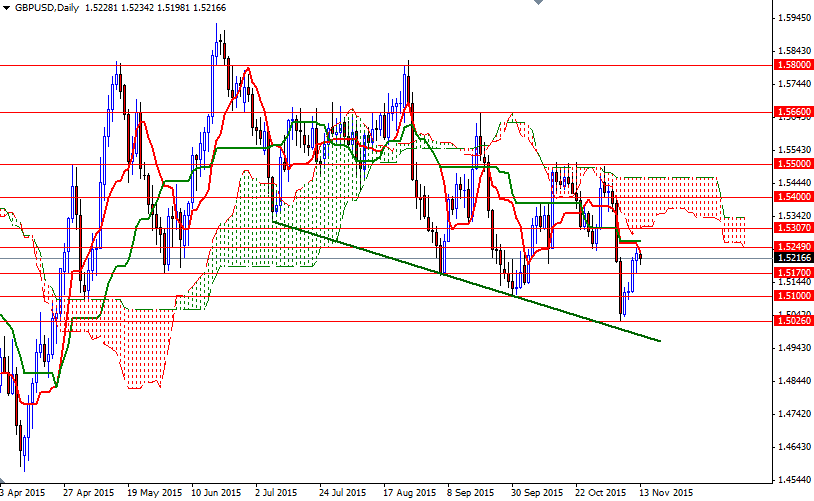Screen dimensions: 814x501
Task: Select the green descending trendline
Action: (466, 281)
